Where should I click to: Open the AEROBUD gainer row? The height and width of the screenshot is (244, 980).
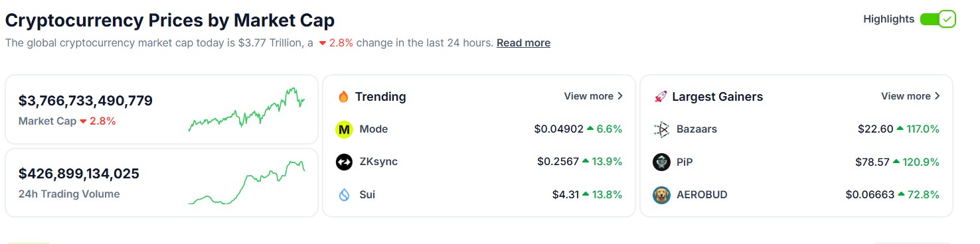point(796,195)
